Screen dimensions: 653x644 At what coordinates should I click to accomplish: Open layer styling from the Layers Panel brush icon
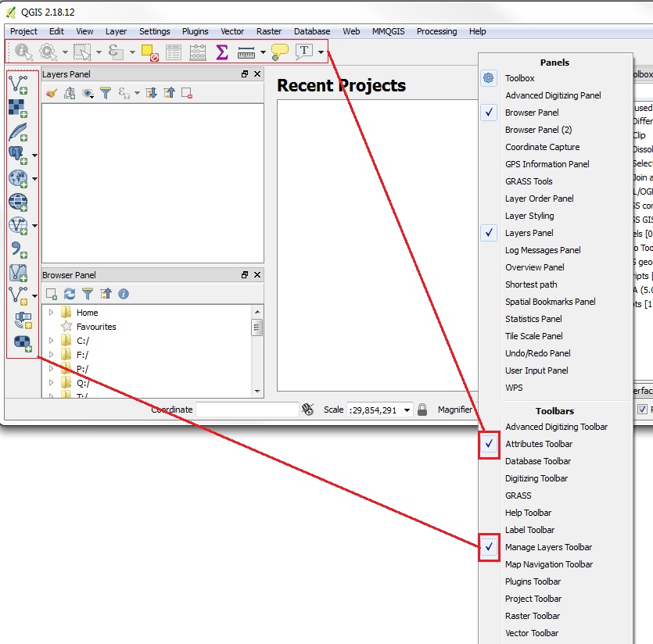(52, 93)
